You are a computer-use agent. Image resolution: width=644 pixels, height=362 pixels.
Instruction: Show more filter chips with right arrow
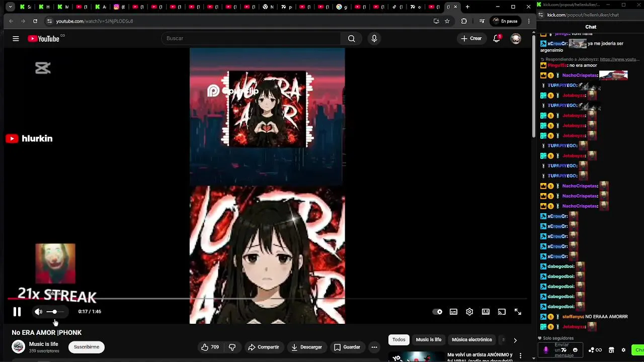[515, 340]
